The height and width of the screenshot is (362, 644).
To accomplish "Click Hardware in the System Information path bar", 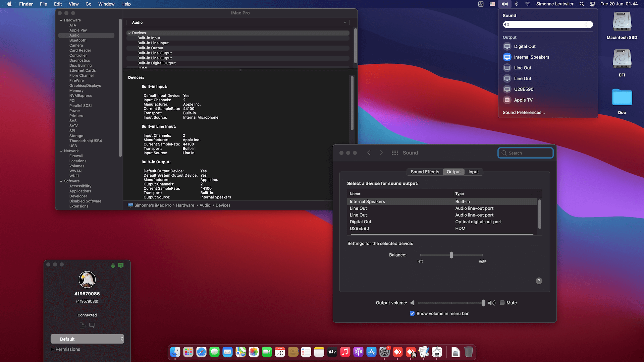I will [185, 205].
